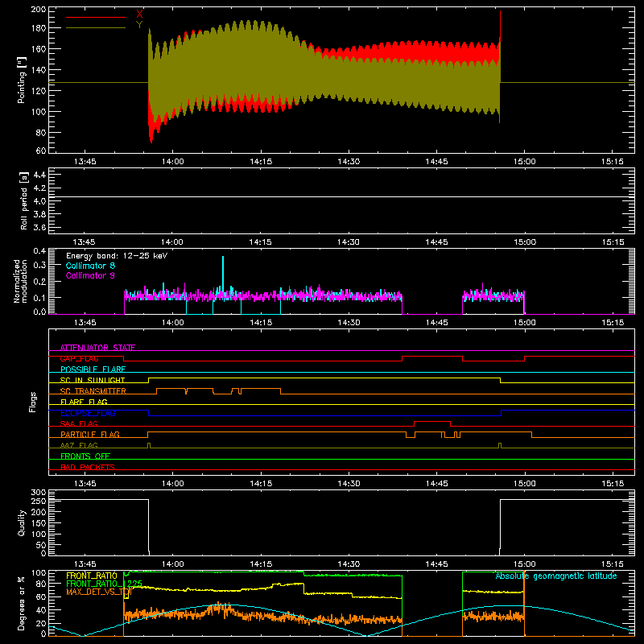Click the 4.2 tick on the Roll period axis

coord(39,188)
